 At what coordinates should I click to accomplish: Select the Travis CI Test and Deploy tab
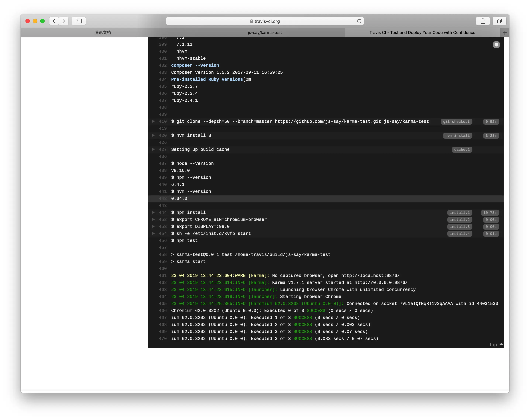[x=422, y=33]
